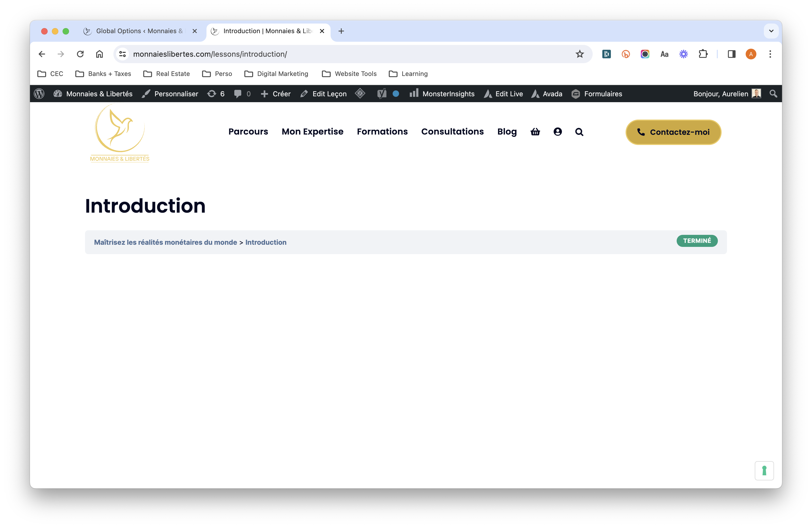Click Edit Leçon in admin bar
The image size is (812, 528).
click(x=323, y=94)
